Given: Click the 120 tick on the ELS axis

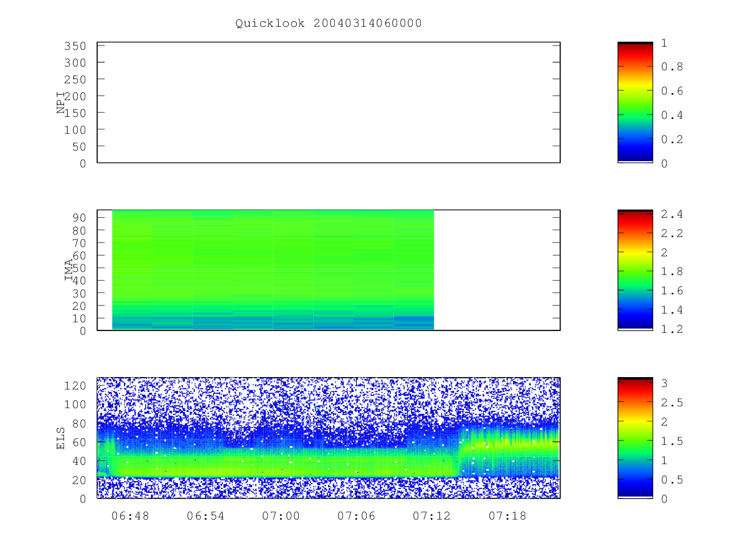Looking at the screenshot, I should tap(75, 385).
